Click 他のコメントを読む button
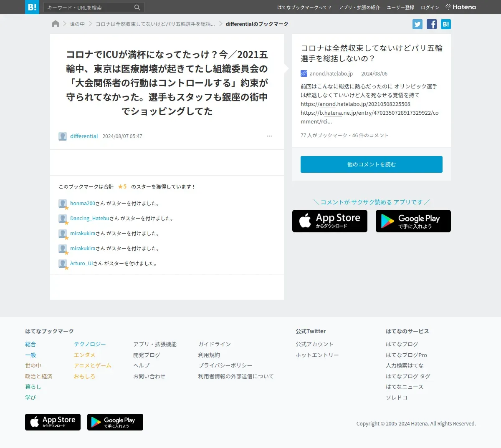This screenshot has height=448, width=501. coord(372,164)
